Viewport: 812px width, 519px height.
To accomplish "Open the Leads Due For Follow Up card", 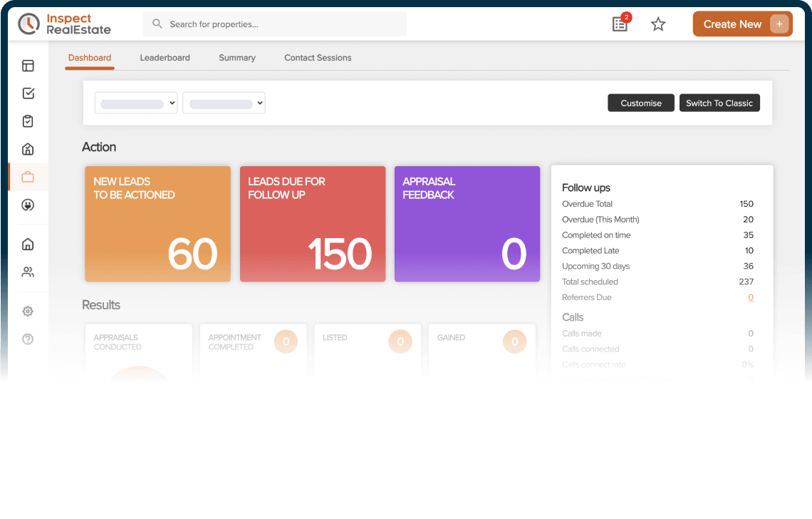I will pyautogui.click(x=313, y=224).
